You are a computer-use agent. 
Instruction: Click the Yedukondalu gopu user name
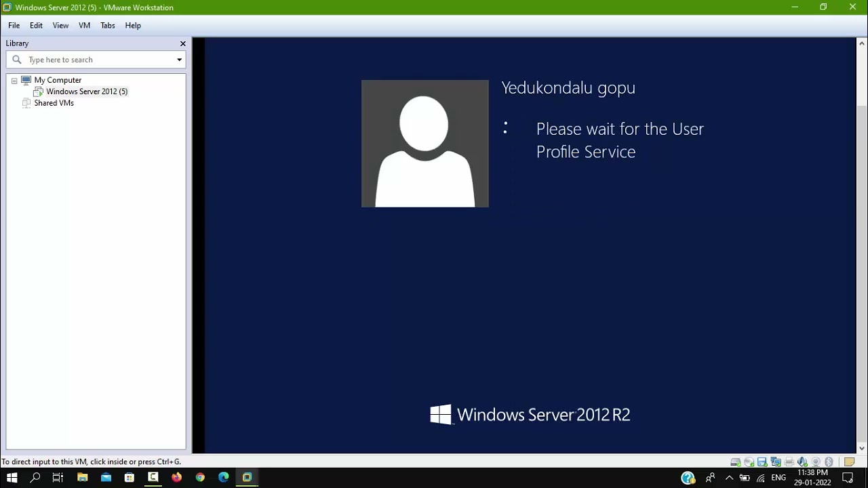coord(568,87)
